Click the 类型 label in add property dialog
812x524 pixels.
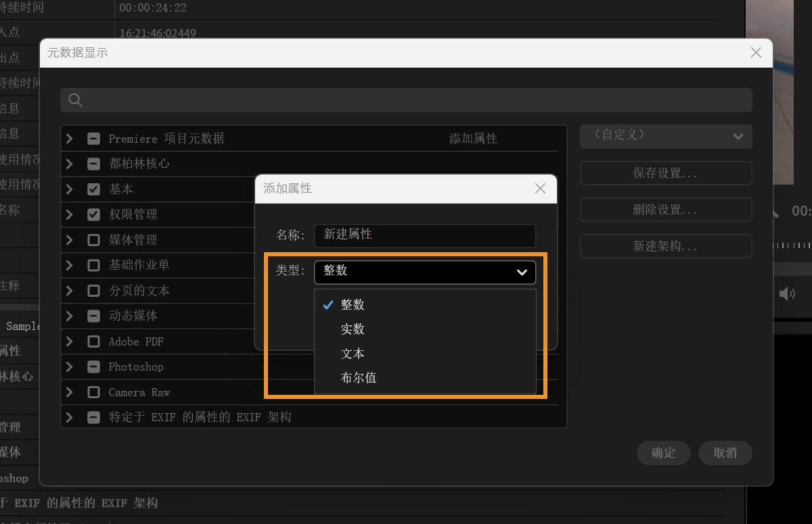[x=291, y=270]
